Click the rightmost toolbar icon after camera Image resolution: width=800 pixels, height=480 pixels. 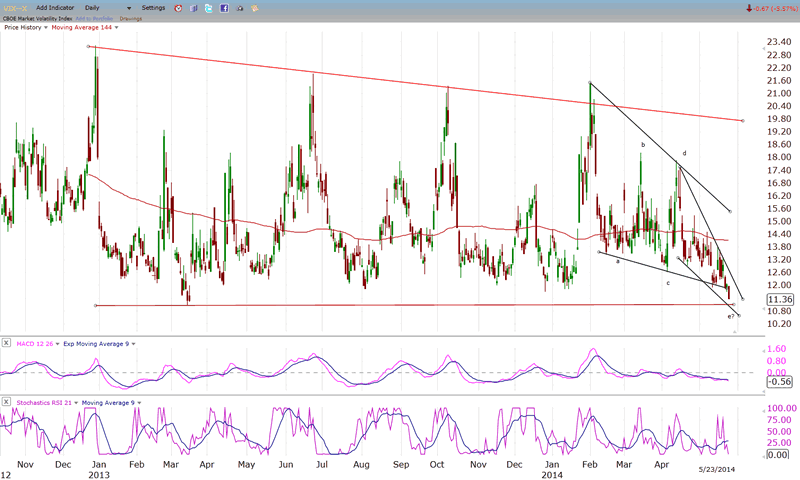pyautogui.click(x=256, y=8)
